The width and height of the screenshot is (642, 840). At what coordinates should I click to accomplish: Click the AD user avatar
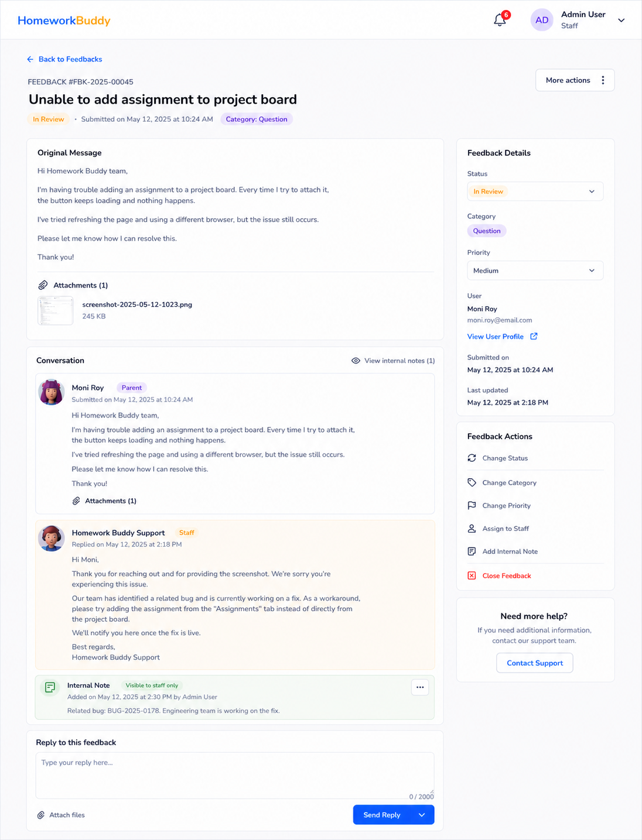542,20
